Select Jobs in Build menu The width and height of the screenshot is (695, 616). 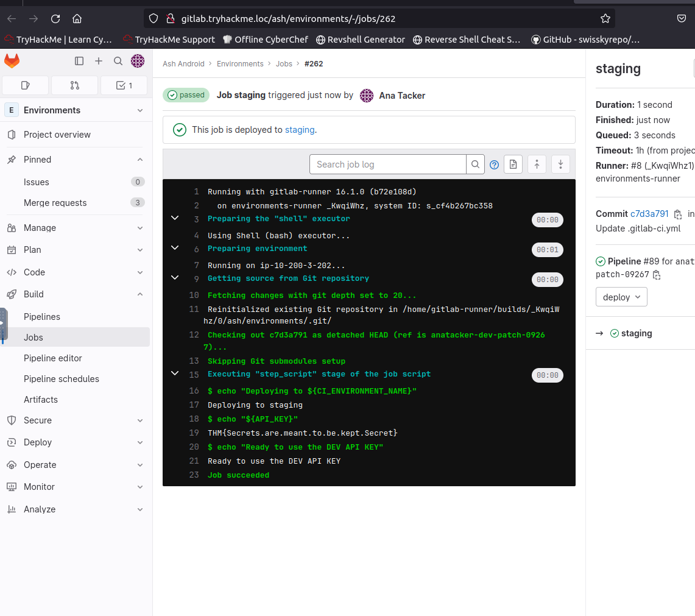pyautogui.click(x=76, y=338)
